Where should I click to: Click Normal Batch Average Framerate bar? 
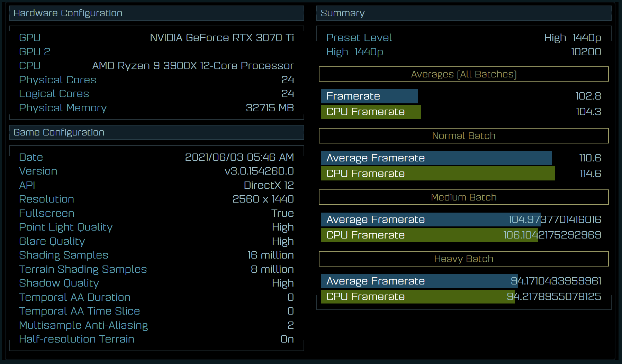point(436,158)
